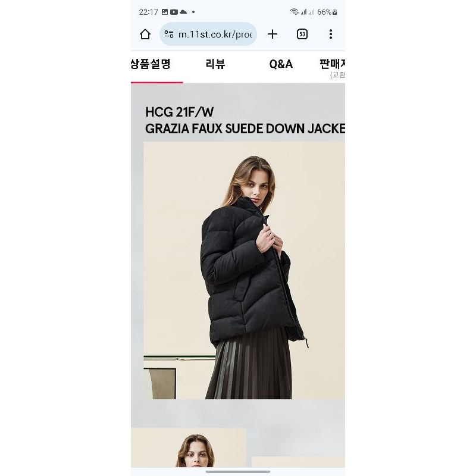Open the tab switcher showing 53 tabs
This screenshot has width=476, height=476.
coord(302,34)
